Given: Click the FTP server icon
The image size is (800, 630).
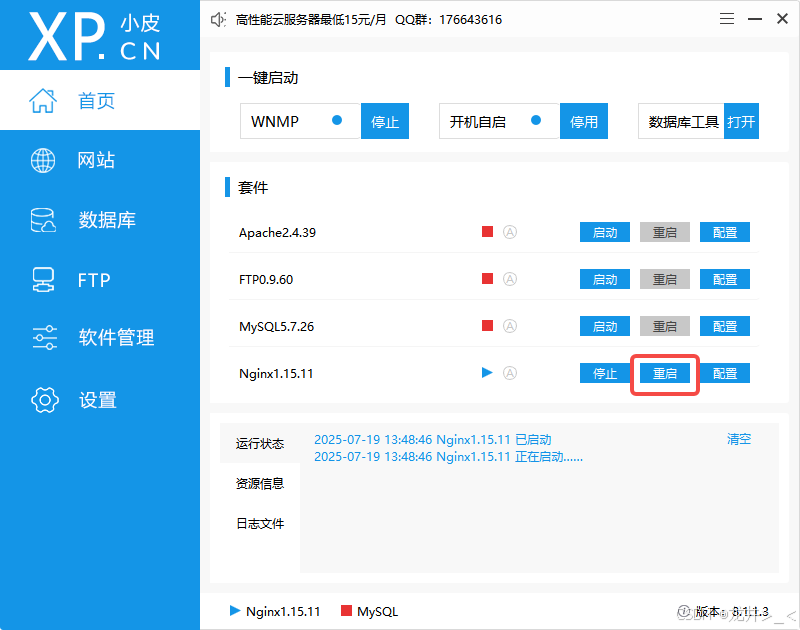Looking at the screenshot, I should click(43, 280).
